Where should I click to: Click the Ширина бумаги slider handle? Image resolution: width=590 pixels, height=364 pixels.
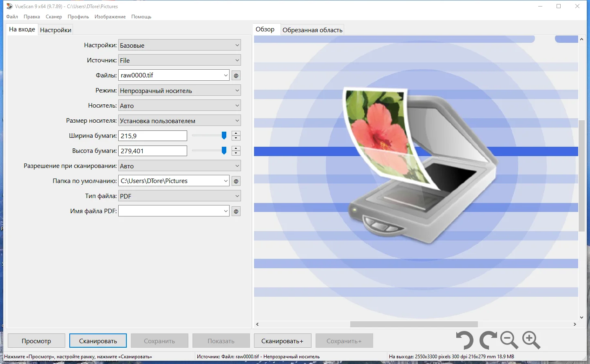pos(224,135)
